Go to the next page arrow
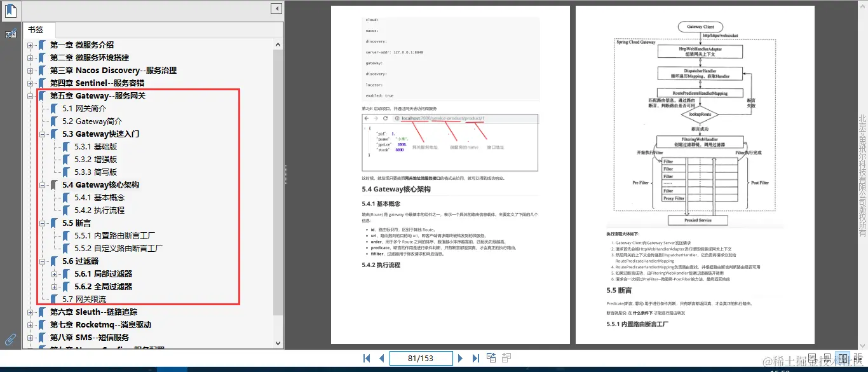 (460, 358)
